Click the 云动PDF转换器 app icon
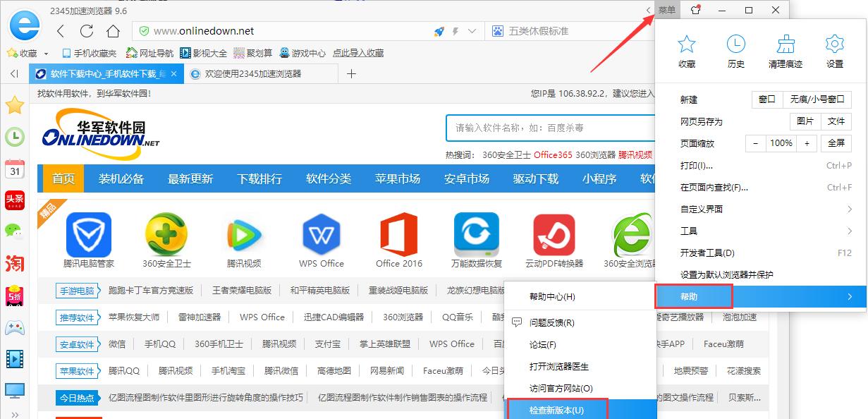 [x=554, y=235]
